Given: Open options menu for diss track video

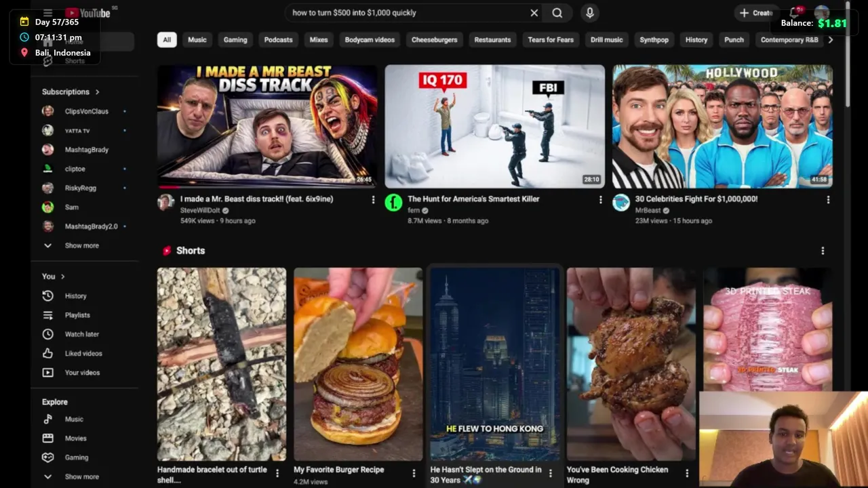Looking at the screenshot, I should pyautogui.click(x=373, y=199).
